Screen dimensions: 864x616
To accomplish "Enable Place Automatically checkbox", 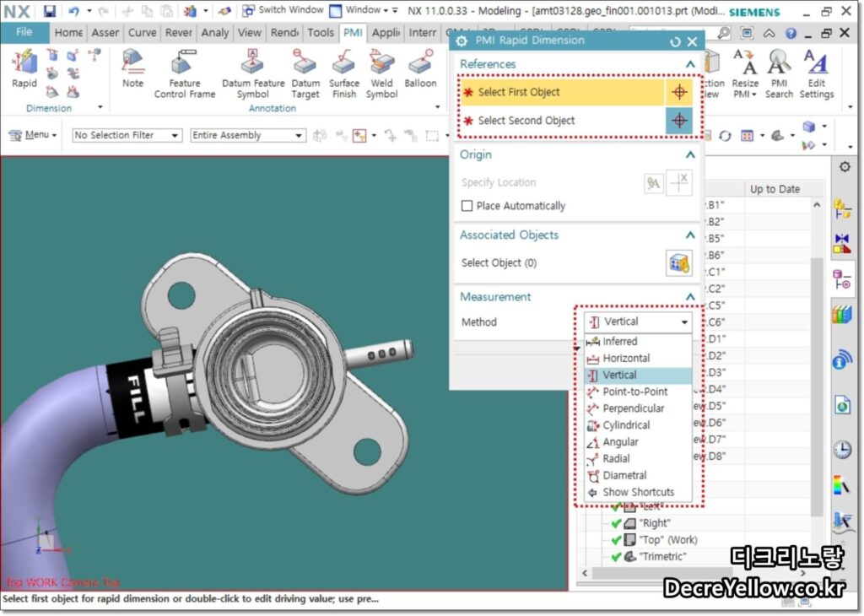I will (x=467, y=206).
